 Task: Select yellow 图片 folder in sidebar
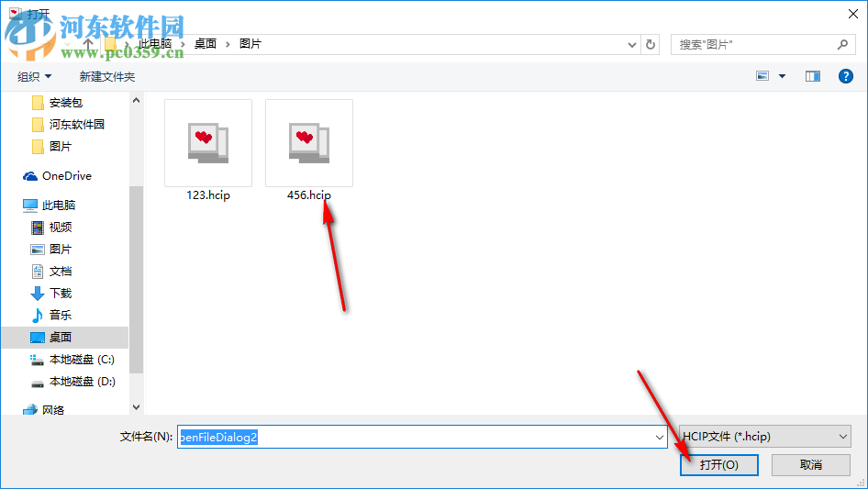point(60,147)
